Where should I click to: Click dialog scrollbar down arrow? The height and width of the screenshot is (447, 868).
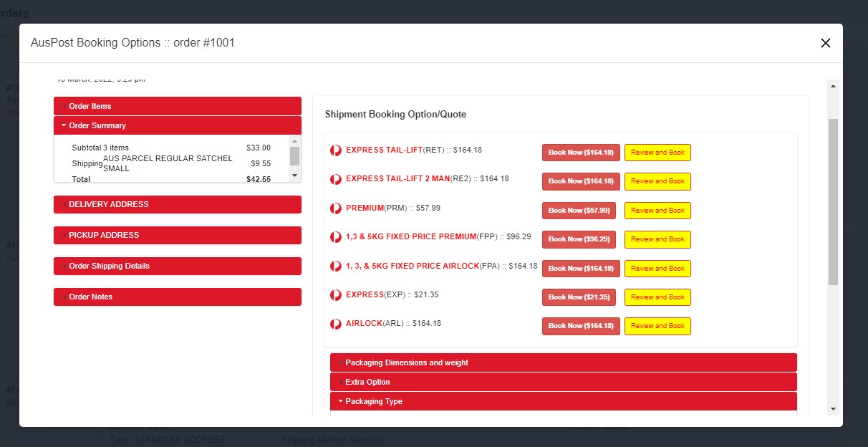tap(833, 408)
